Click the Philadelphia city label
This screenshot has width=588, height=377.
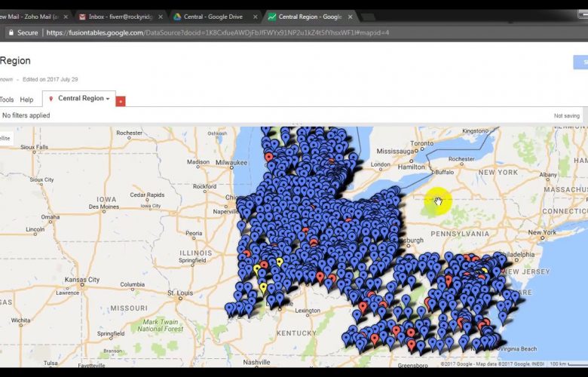tap(519, 254)
